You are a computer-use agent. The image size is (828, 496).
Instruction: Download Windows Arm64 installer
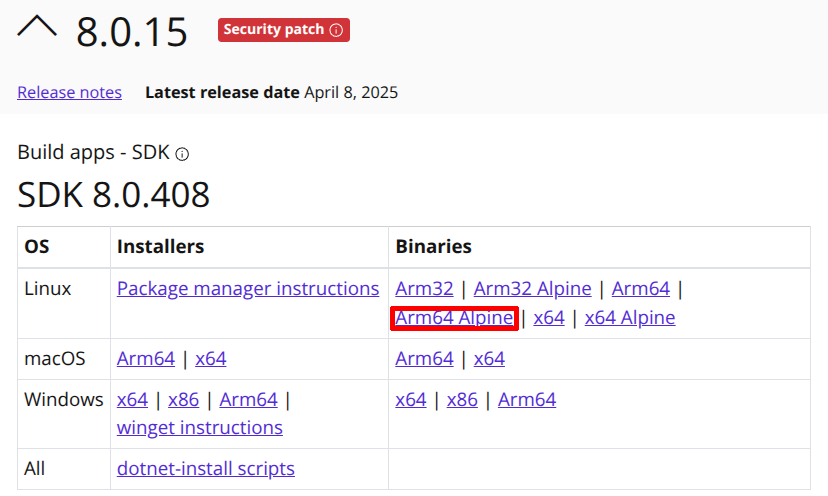249,400
